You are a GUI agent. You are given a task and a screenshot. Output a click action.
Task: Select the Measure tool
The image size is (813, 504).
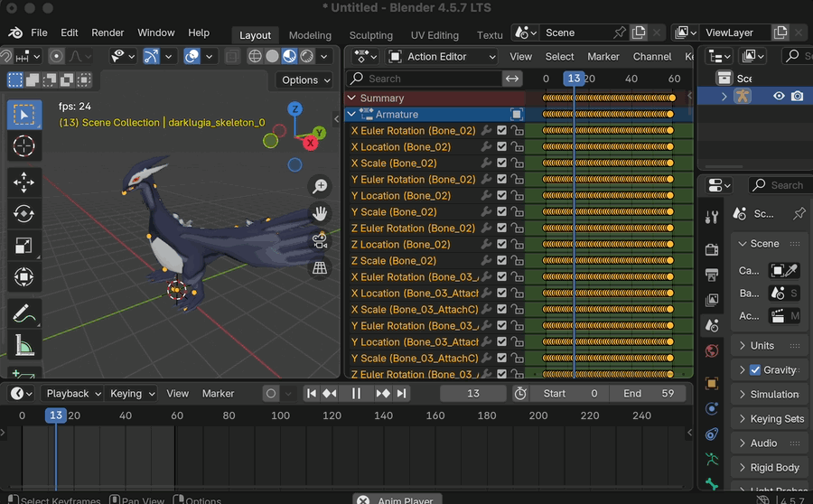[23, 345]
